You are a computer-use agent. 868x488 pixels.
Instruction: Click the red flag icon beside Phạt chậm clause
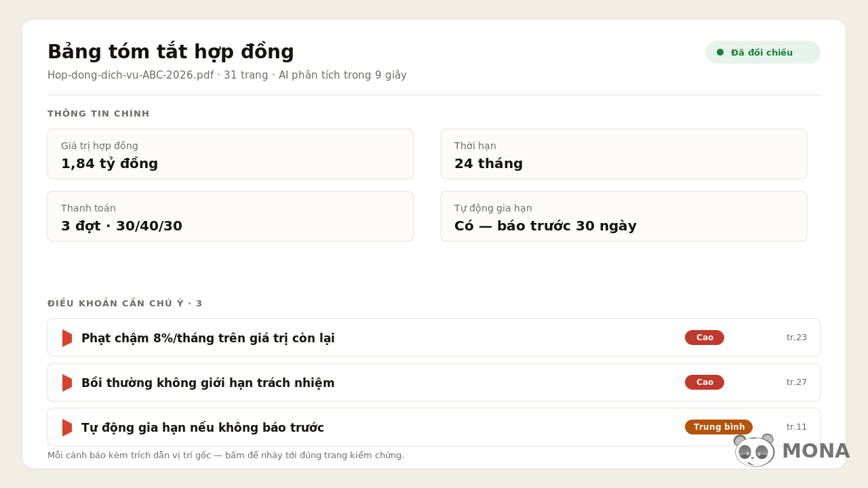click(67, 338)
